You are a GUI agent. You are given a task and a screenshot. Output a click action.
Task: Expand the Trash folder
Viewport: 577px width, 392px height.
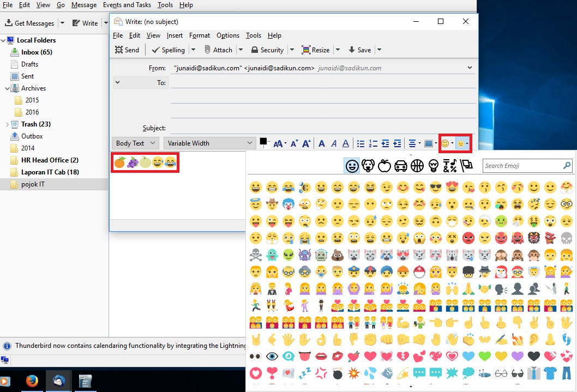7,124
